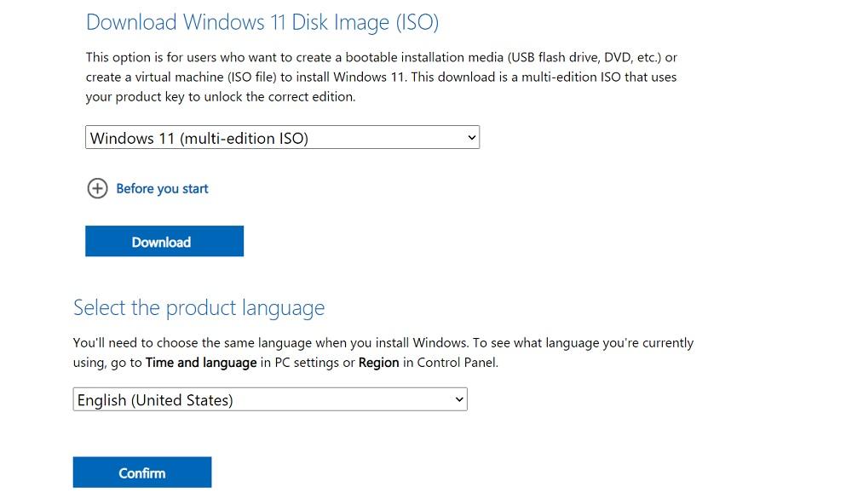Screen dimensions: 852x504
Task: Click the bold Region text
Action: pos(378,363)
